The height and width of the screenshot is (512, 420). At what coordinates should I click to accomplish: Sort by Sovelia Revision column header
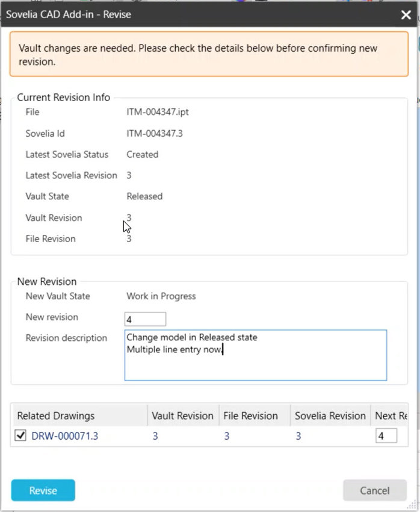(330, 416)
